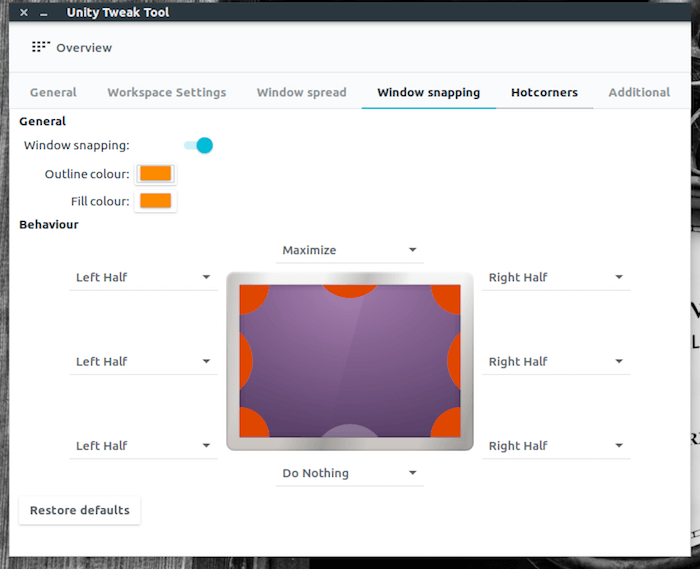Pick the Fill colour swatch
This screenshot has width=700, height=569.
(x=155, y=201)
